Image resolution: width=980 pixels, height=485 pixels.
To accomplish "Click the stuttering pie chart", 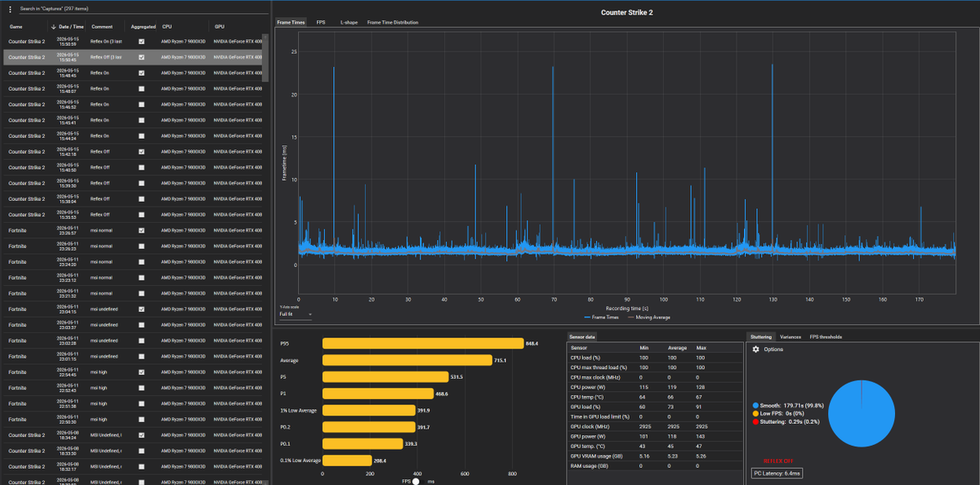I will click(x=862, y=413).
